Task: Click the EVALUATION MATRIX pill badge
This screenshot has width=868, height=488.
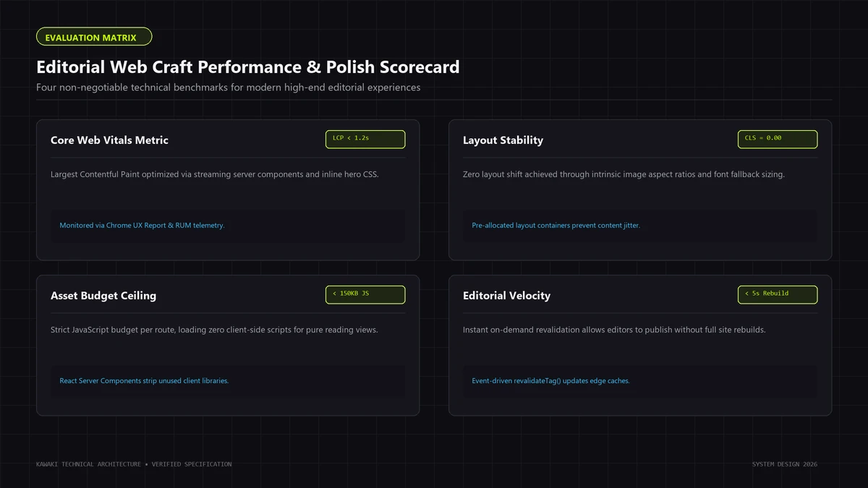Action: 94,37
